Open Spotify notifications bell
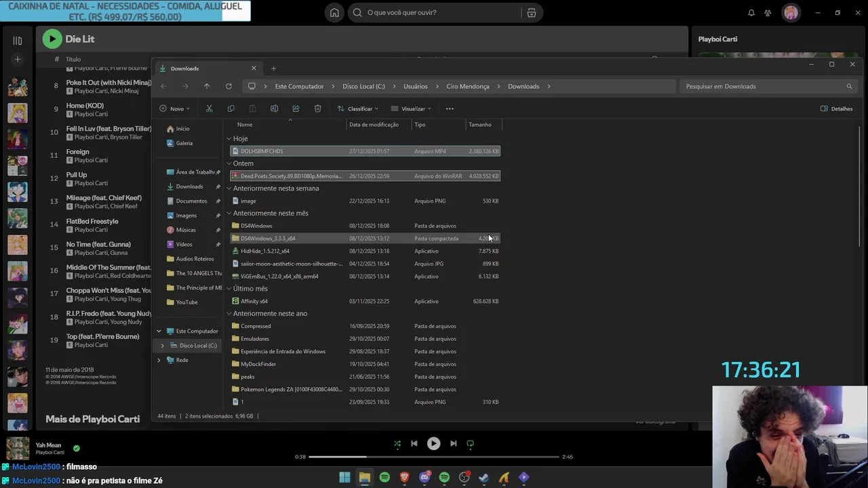The height and width of the screenshot is (488, 868). coord(751,13)
